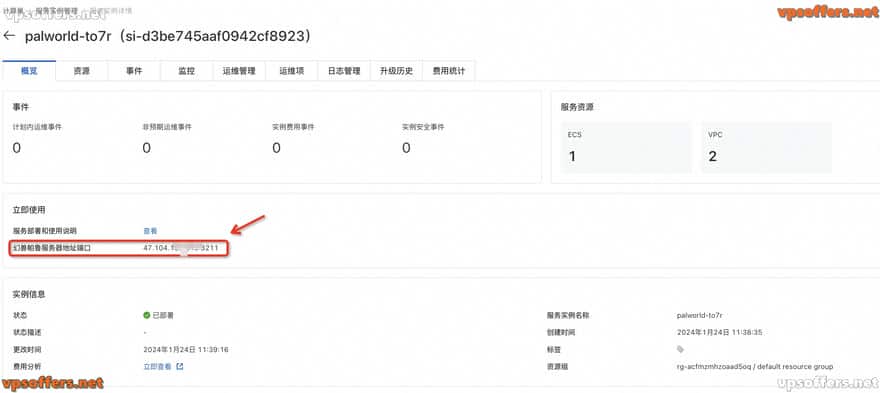
Task: Click the 费用分析 label
Action: click(26, 367)
